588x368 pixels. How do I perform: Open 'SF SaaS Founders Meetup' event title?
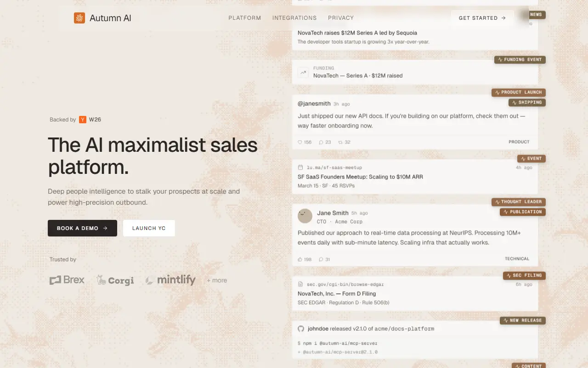coord(361,177)
